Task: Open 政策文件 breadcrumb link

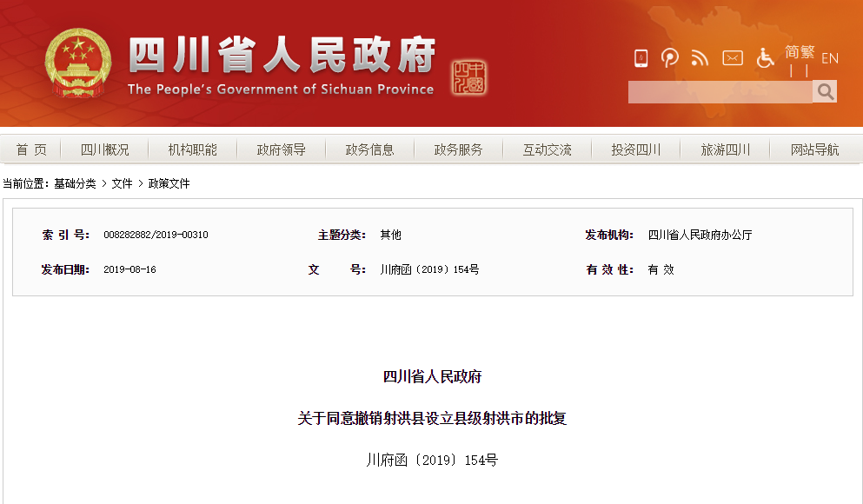Action: coord(169,183)
